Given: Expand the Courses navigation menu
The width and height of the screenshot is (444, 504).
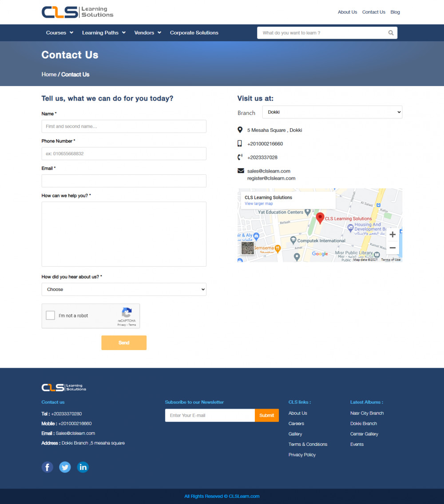Looking at the screenshot, I should tap(59, 32).
